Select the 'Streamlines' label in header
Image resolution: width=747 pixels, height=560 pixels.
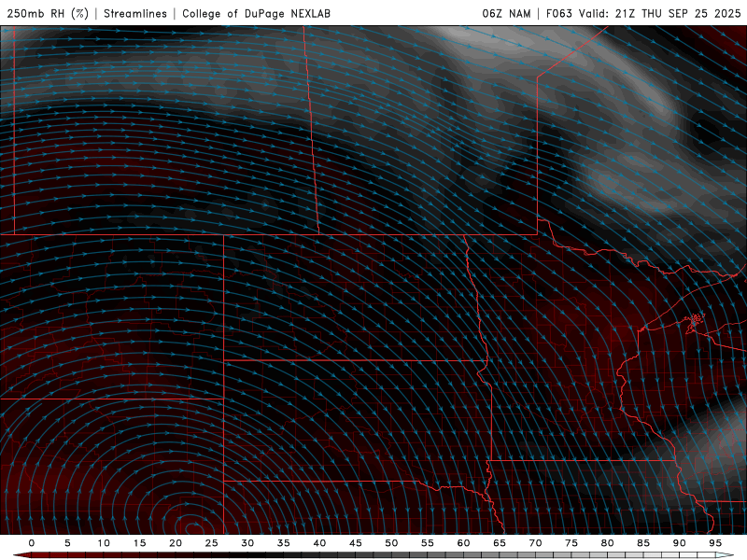click(x=135, y=13)
